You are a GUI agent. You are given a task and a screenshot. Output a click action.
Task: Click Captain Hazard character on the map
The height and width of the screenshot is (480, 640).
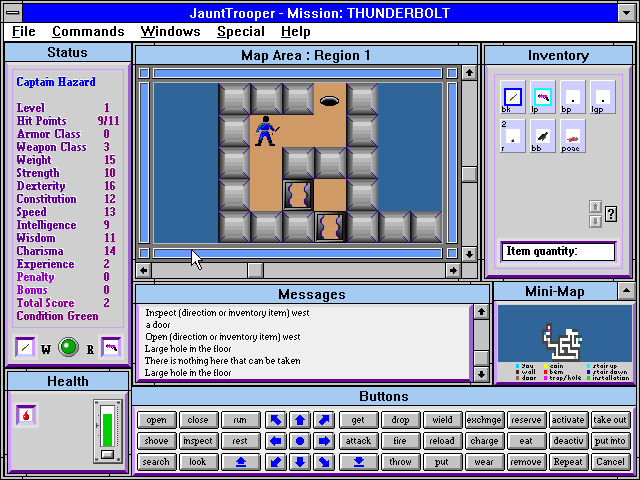(x=266, y=131)
